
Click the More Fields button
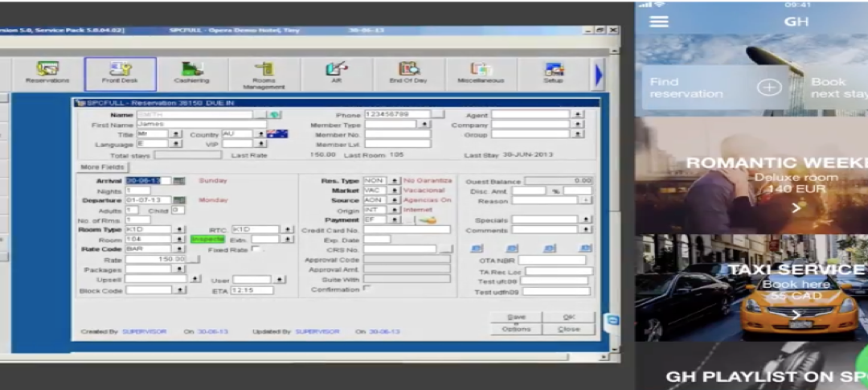point(102,166)
